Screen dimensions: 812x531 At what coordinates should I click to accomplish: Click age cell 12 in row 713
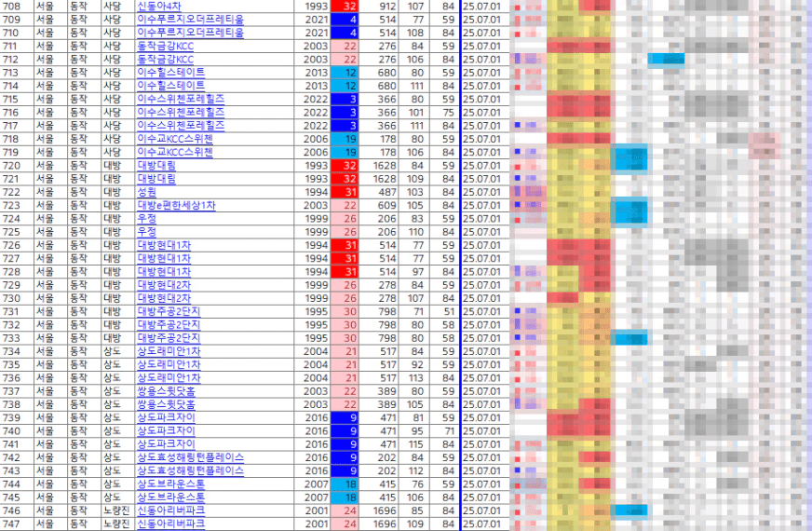[x=345, y=73]
